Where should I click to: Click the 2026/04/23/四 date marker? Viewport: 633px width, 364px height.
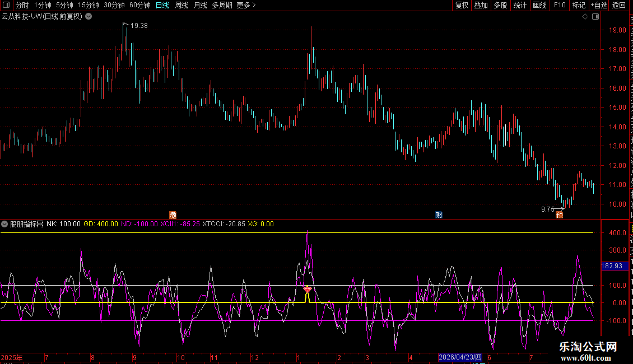[x=460, y=357]
